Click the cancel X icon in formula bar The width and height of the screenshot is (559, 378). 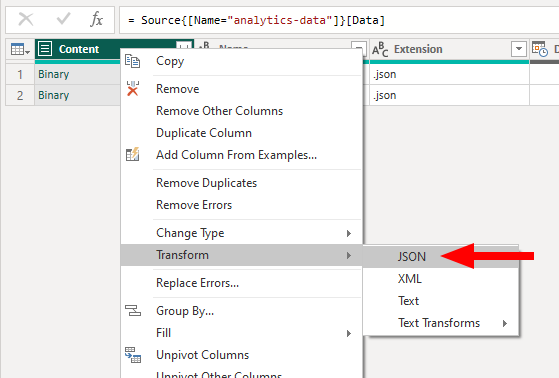[26, 19]
